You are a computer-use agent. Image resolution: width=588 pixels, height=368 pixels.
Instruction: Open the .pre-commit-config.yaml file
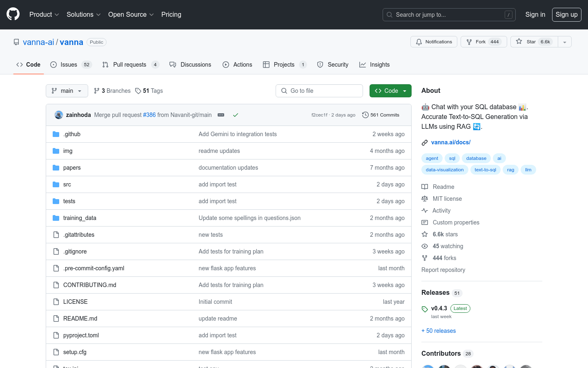(94, 268)
